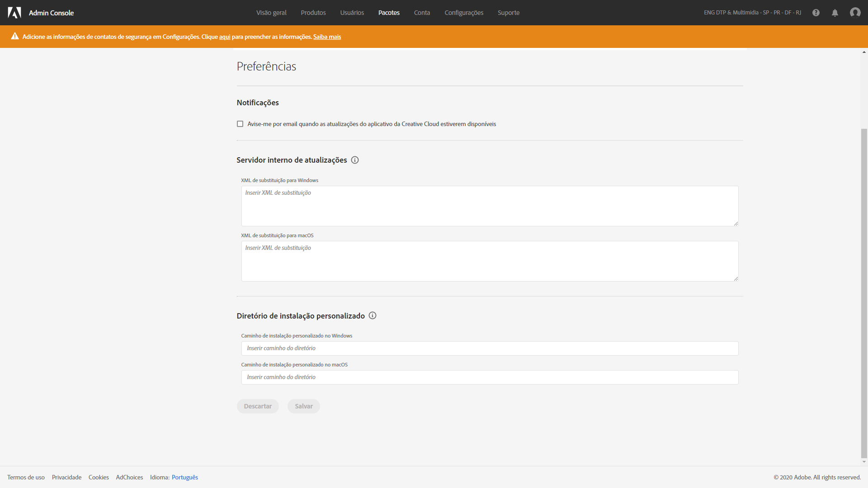Click the XML de substituição Windows input field
Image resolution: width=868 pixels, height=488 pixels.
pos(490,206)
